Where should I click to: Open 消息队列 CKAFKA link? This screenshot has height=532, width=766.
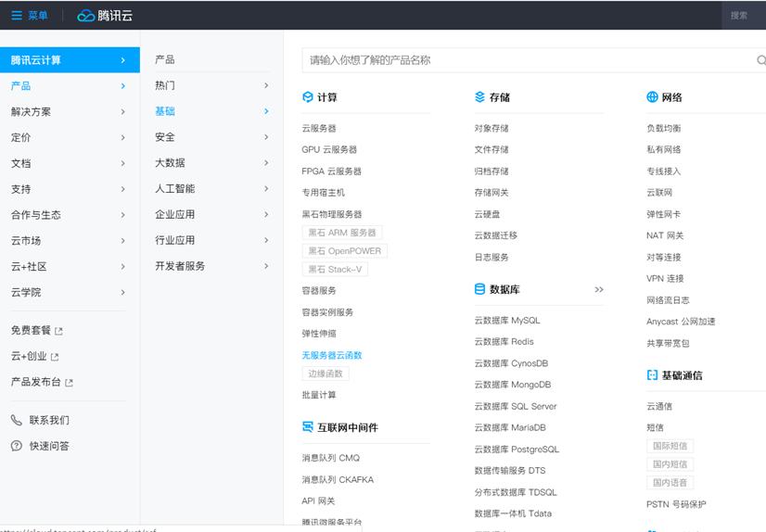coord(338,480)
